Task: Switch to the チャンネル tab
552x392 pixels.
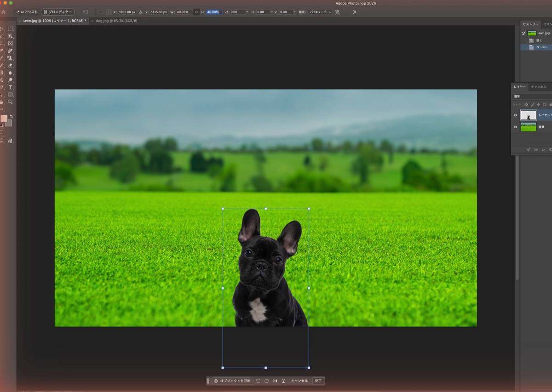Action: click(x=539, y=87)
